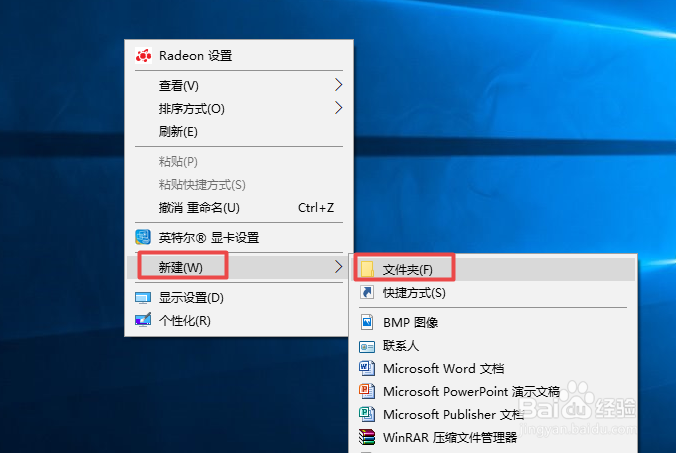Click the yellow folder icon
Viewport: 676px width, 453px height.
[367, 269]
